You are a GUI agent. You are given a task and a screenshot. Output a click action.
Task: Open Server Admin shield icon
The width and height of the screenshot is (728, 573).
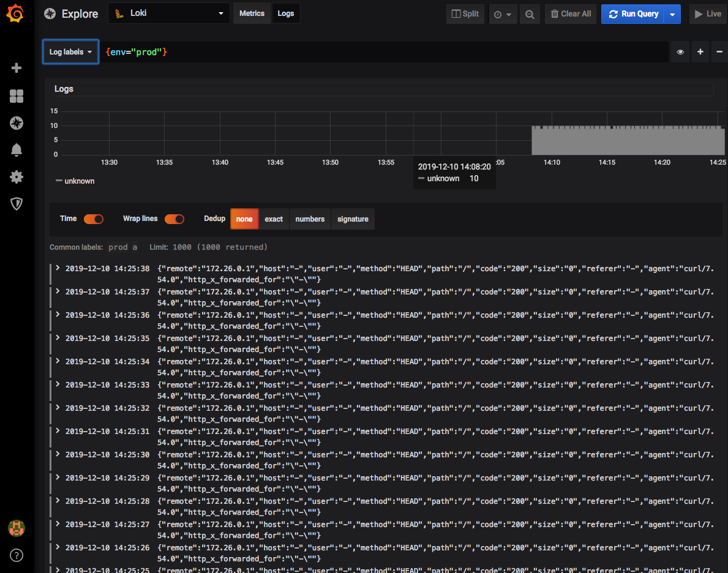coord(17,203)
